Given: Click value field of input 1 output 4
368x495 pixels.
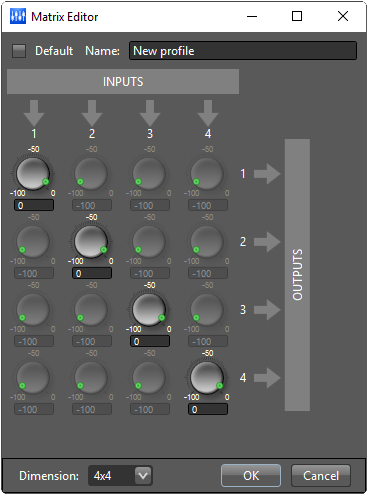Looking at the screenshot, I should click(34, 409).
